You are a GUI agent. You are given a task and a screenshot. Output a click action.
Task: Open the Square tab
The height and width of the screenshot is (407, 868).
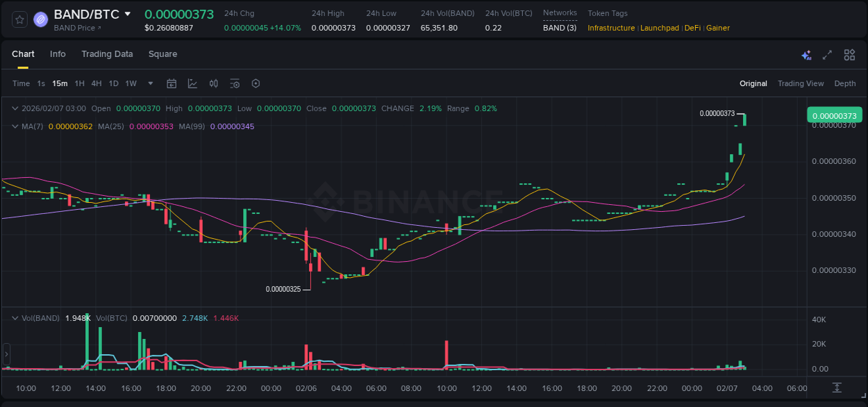(x=162, y=54)
